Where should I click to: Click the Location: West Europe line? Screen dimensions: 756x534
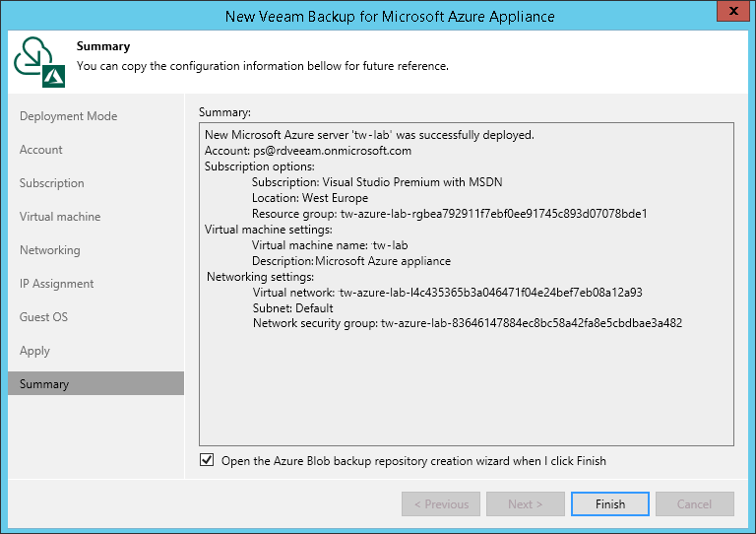point(310,198)
